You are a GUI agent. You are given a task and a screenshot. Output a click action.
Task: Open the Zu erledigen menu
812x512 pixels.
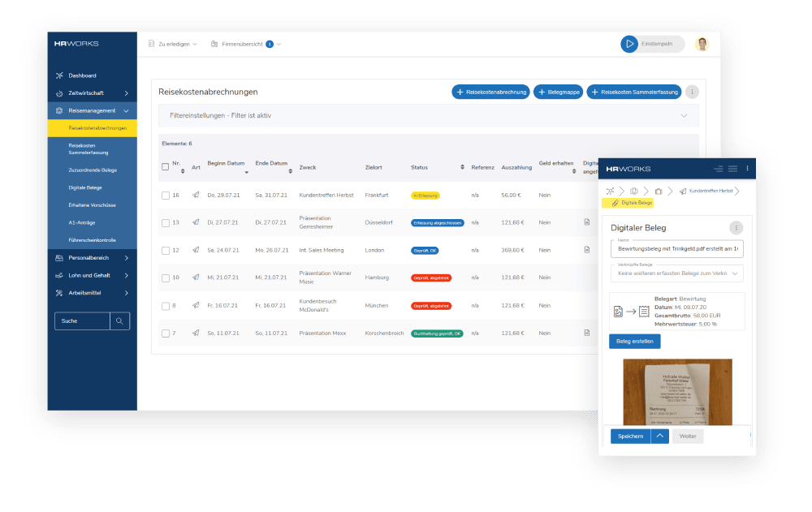(172, 44)
